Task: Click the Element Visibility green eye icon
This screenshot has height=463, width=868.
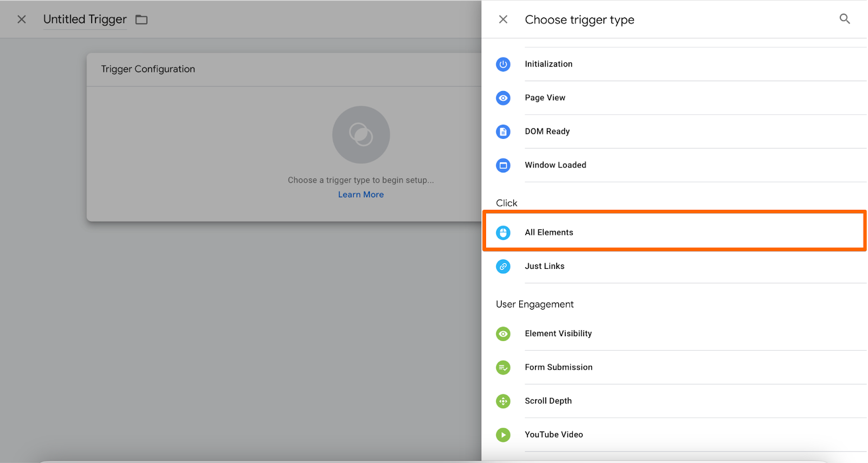Action: [503, 334]
